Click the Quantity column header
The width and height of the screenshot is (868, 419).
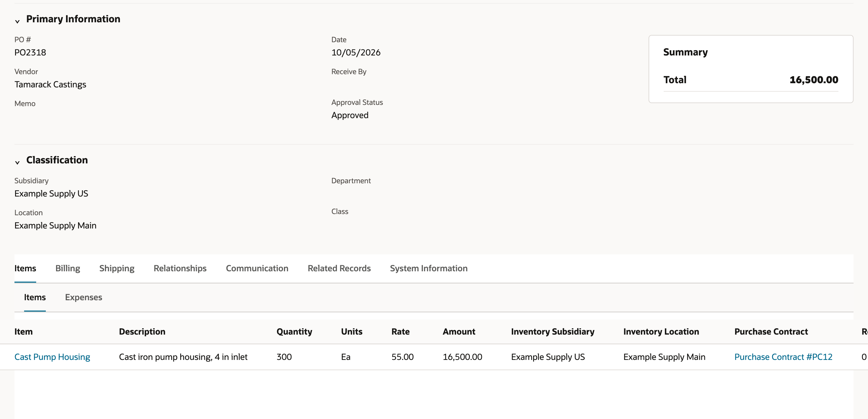pos(294,332)
